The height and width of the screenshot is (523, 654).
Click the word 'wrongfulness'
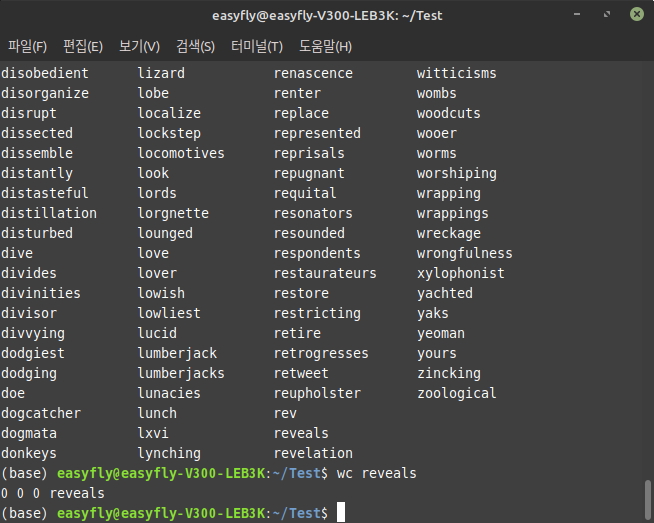click(465, 254)
